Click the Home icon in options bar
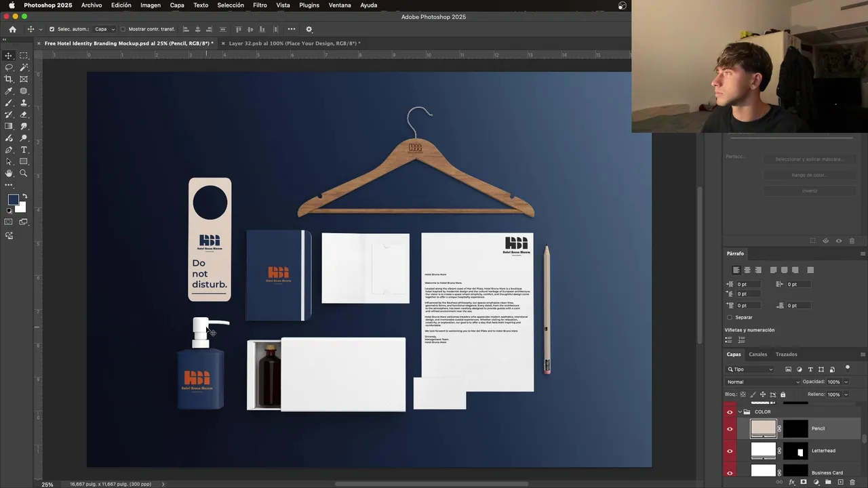 coord(12,29)
